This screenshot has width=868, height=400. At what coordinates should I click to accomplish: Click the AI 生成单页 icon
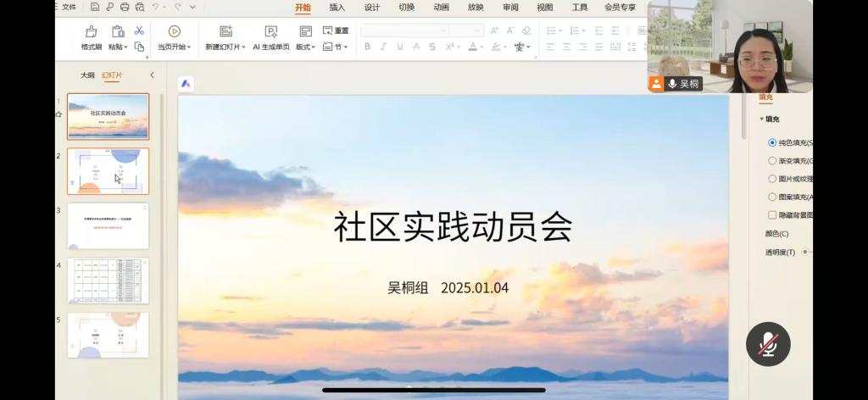(270, 32)
